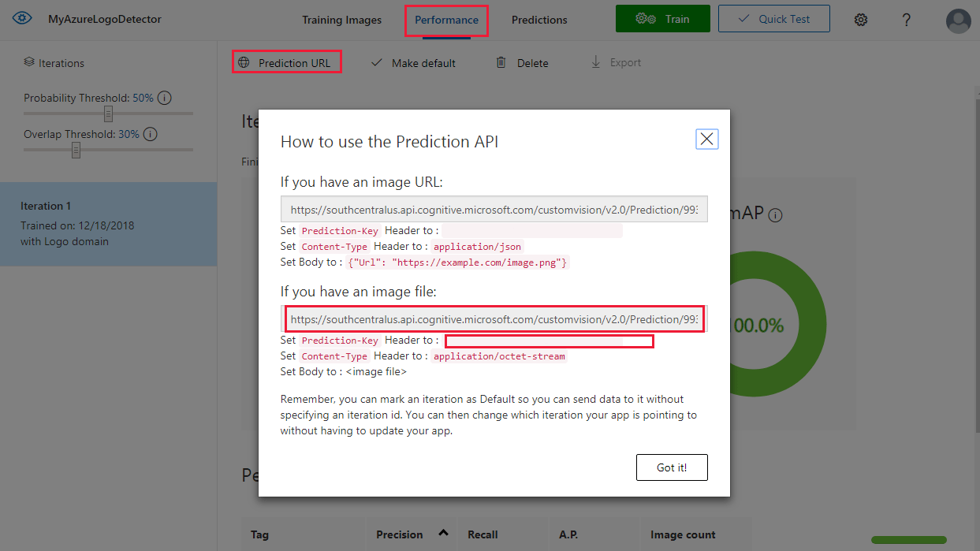Adjust the Probability Threshold slider handle
Viewport: 980px width, 551px height.
[x=109, y=114]
